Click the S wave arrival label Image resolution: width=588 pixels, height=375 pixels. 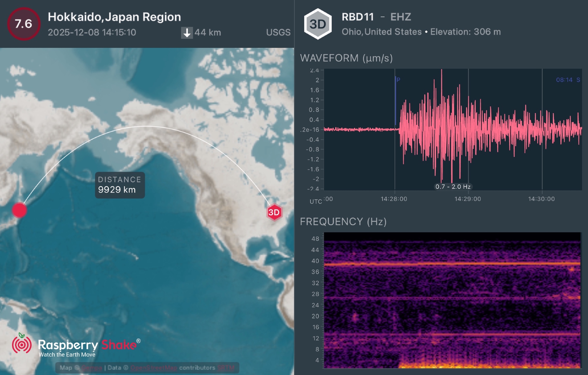[578, 80]
